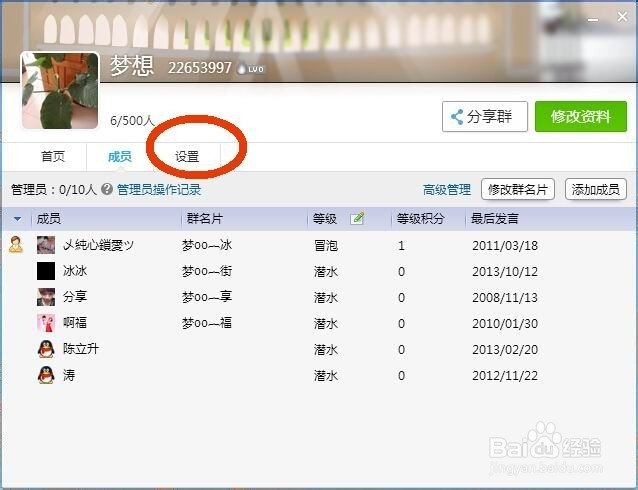638x490 pixels.
Task: Select member name 啊福
Action: point(75,323)
